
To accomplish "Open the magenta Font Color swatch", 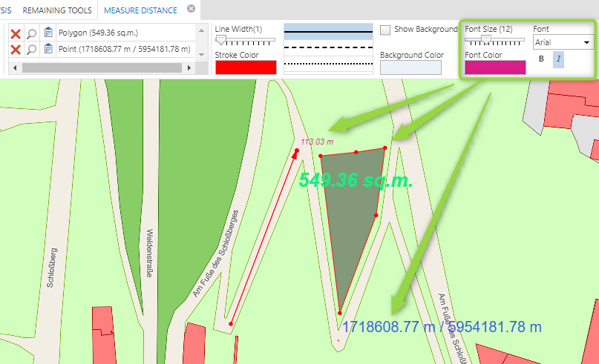I will coord(495,67).
